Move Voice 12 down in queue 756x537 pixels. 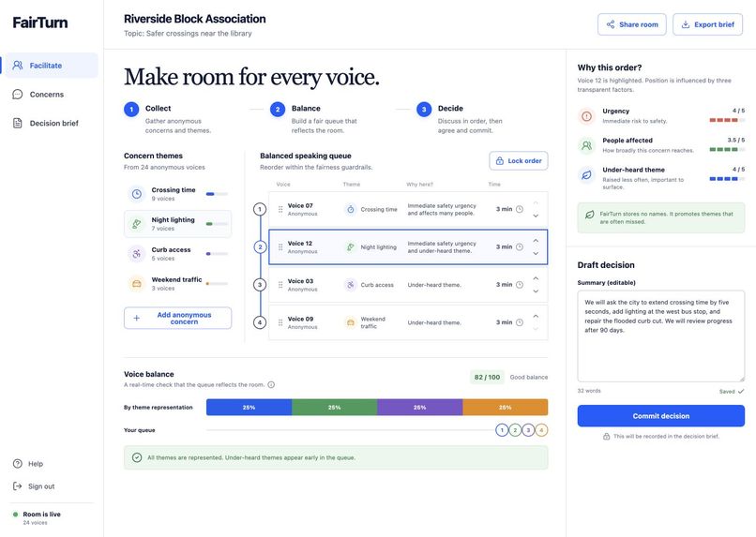point(536,253)
